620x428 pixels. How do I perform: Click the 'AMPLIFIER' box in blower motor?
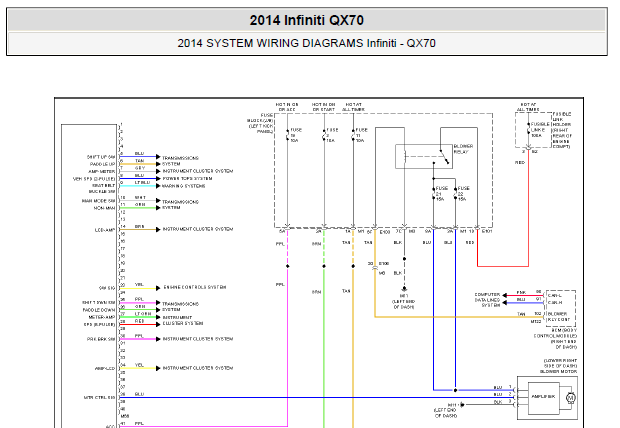(544, 396)
